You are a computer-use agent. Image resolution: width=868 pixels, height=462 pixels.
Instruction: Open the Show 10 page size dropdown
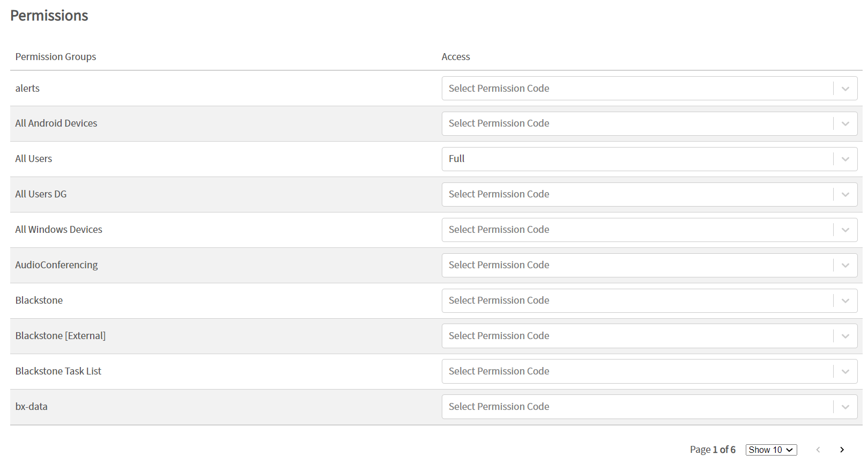point(771,450)
